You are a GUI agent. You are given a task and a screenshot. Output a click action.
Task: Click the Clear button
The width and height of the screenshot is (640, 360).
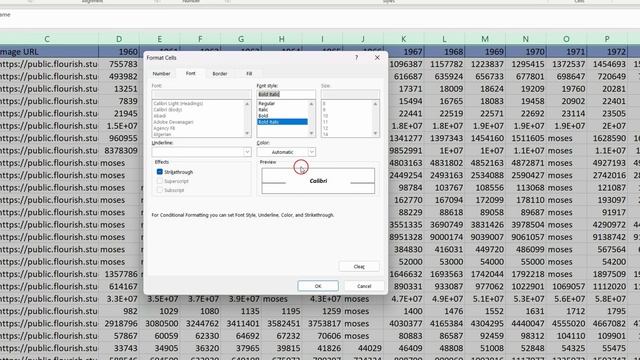pyautogui.click(x=359, y=267)
